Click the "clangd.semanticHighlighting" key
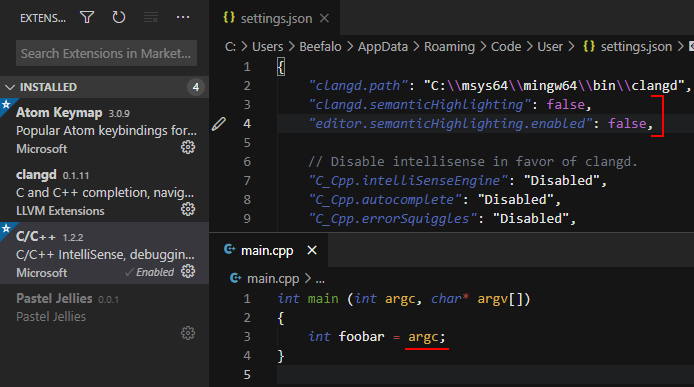Image resolution: width=694 pixels, height=387 pixels. [420, 104]
